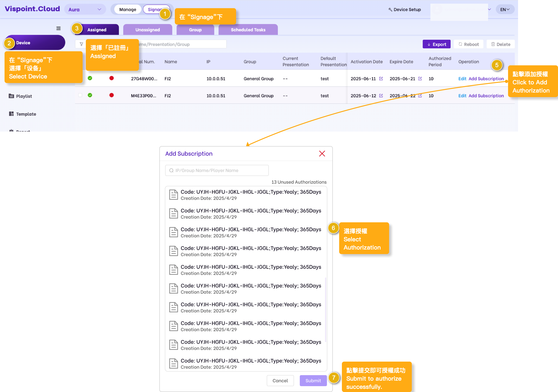Expand the user account dropdown chevron
This screenshot has height=392, width=558.
point(489,10)
